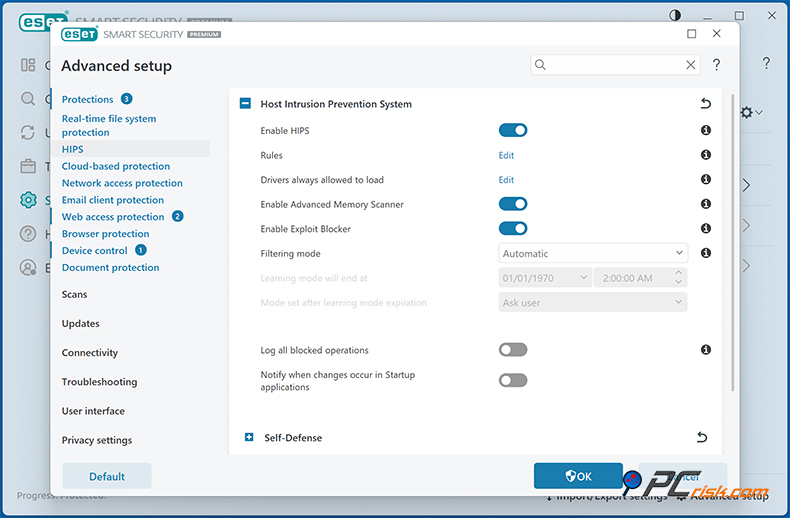790x518 pixels.
Task: Click info icon for Log all blocked operations
Action: pyautogui.click(x=706, y=350)
